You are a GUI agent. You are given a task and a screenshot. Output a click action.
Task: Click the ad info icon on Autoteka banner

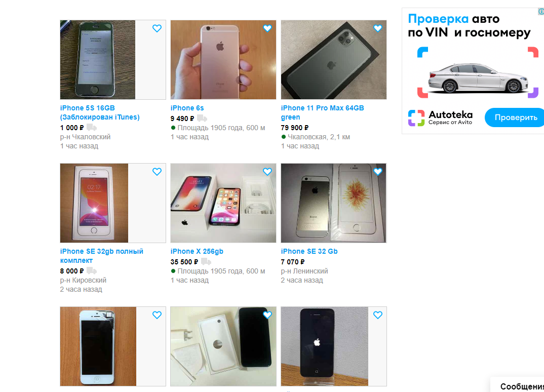[x=541, y=12]
